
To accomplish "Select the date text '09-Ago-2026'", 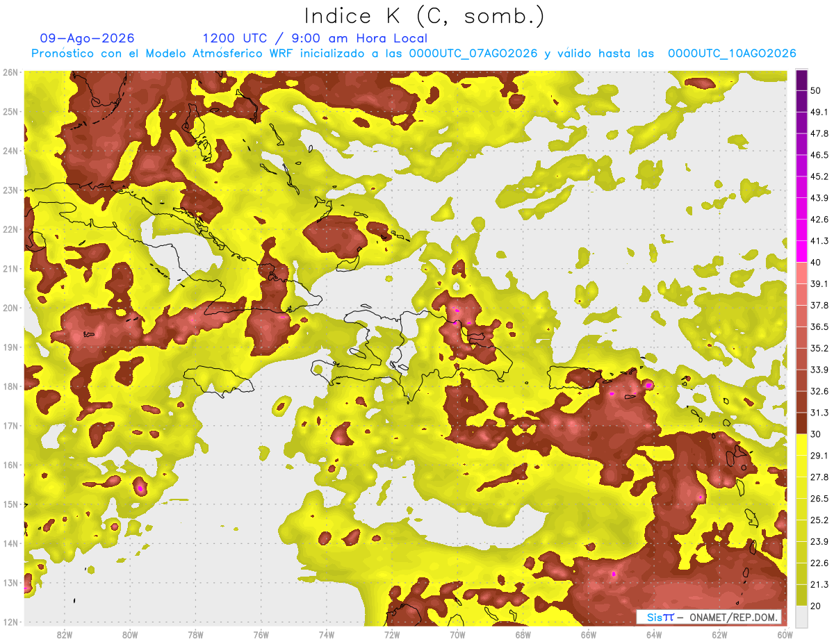I will pos(88,38).
